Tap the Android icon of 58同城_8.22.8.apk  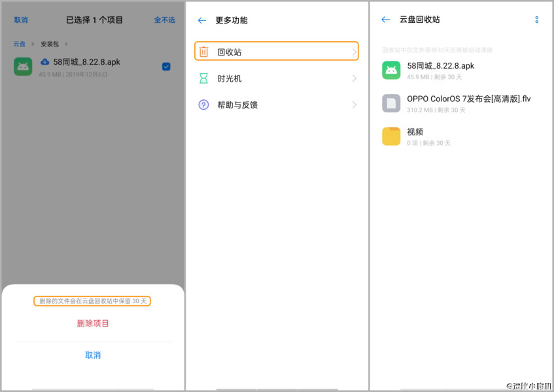390,70
